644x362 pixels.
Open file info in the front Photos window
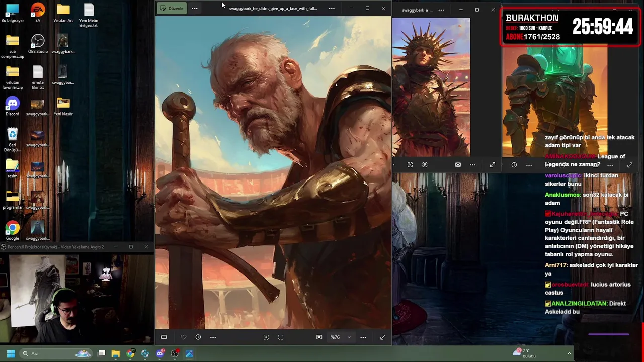[x=198, y=337]
